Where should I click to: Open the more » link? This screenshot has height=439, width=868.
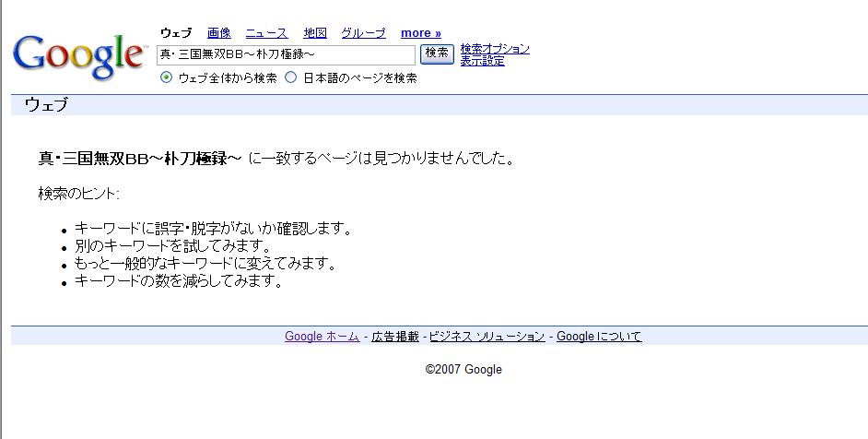[x=421, y=33]
